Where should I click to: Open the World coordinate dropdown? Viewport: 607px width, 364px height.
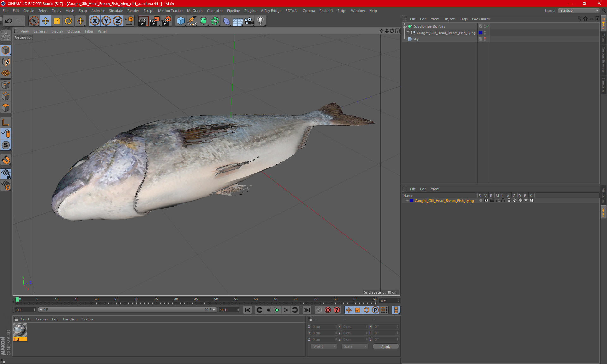point(324,347)
